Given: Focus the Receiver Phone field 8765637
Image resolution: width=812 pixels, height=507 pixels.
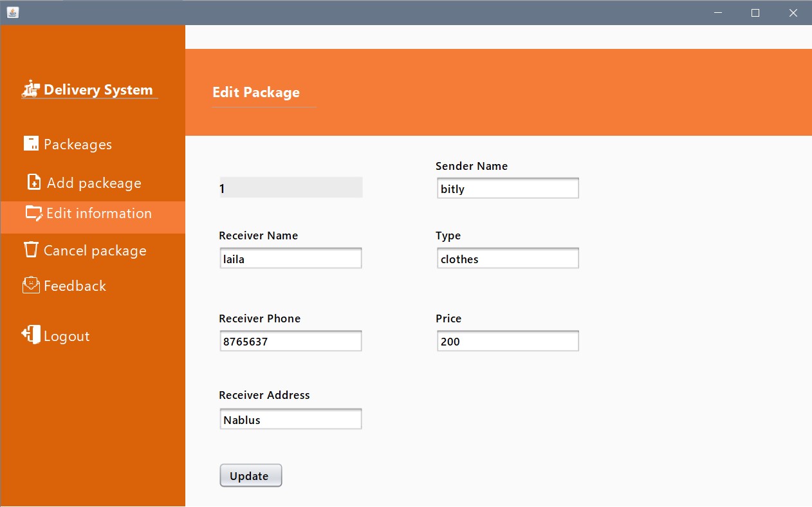Looking at the screenshot, I should point(290,341).
